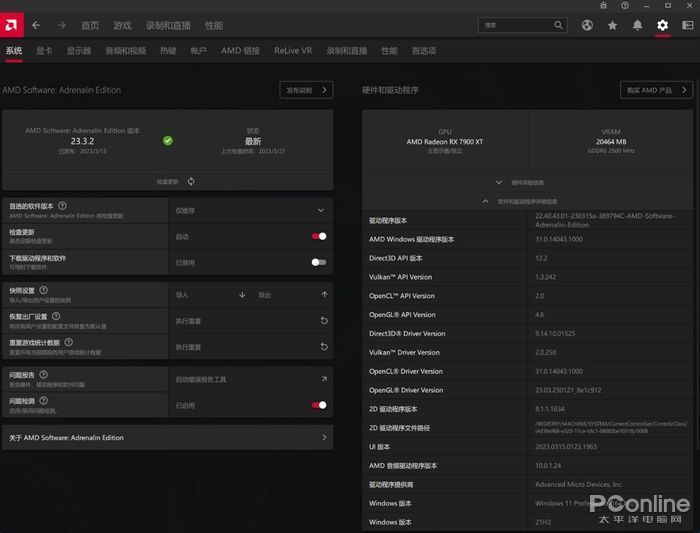Click the AMD logo in top-left corner

pos(12,25)
